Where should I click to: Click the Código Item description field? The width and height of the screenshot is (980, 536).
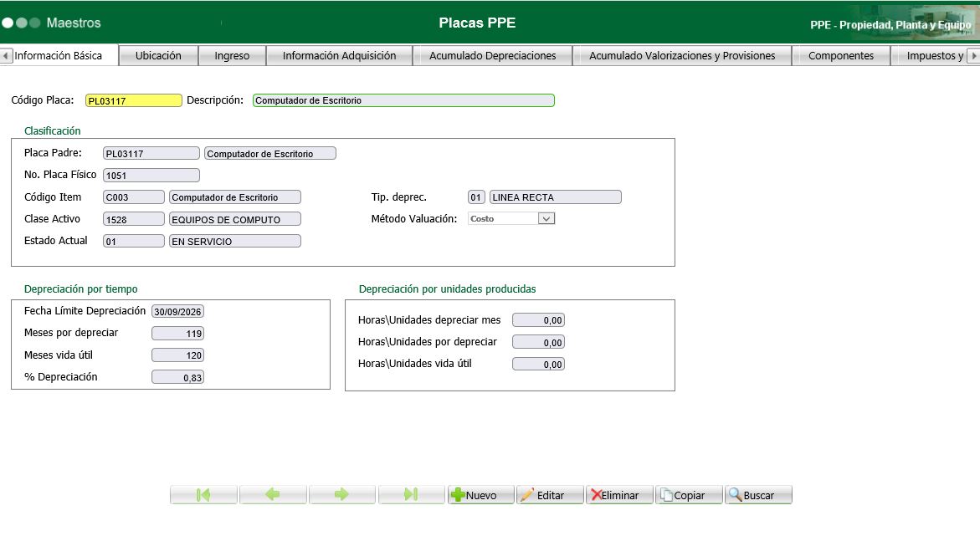[235, 197]
